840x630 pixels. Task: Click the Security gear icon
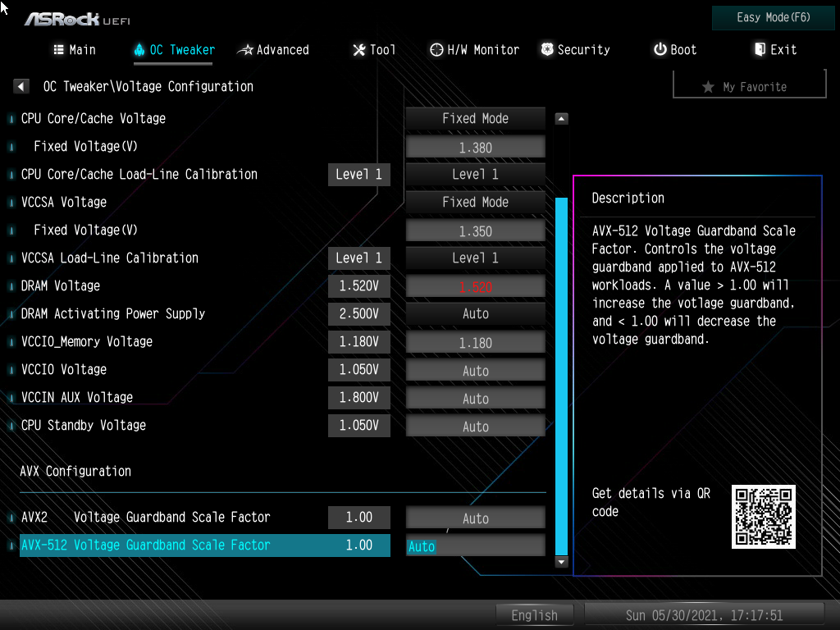tap(546, 49)
